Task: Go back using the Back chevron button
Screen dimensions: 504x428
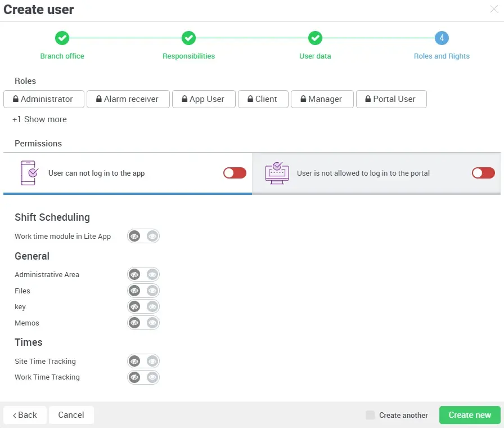Action: (25, 415)
